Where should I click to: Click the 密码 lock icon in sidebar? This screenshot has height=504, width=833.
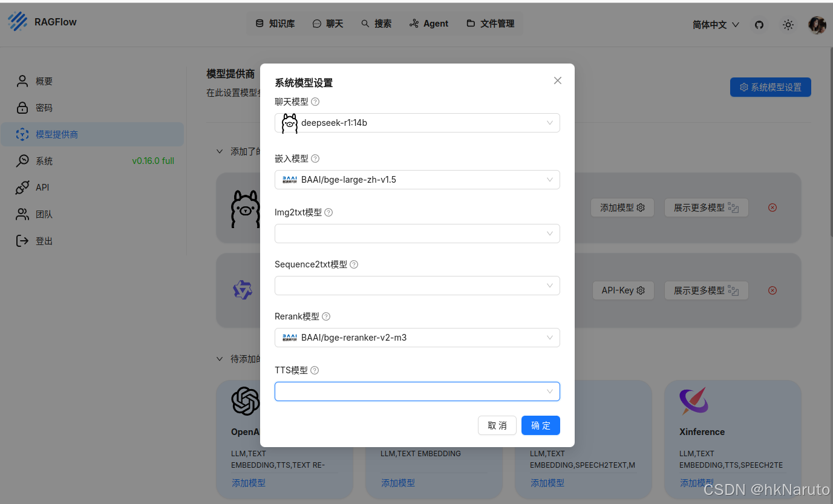22,108
